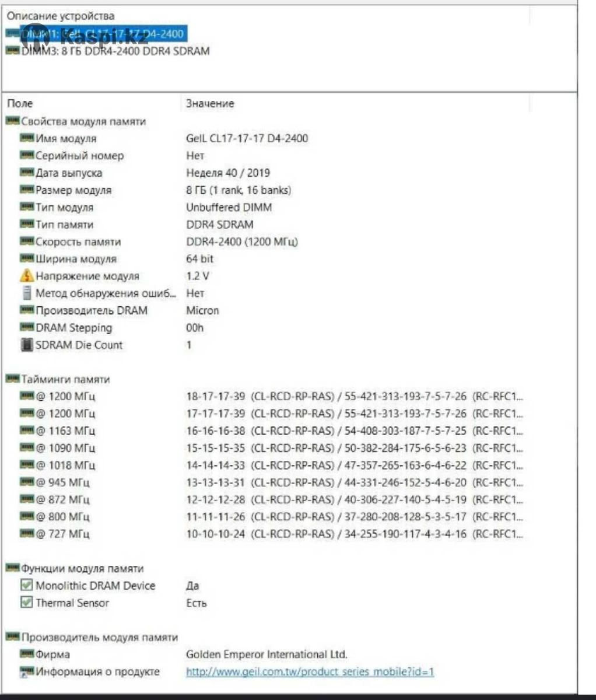Screen dimensions: 596x700
Task: Click the Производитель DRAM row icon
Action: (x=26, y=310)
